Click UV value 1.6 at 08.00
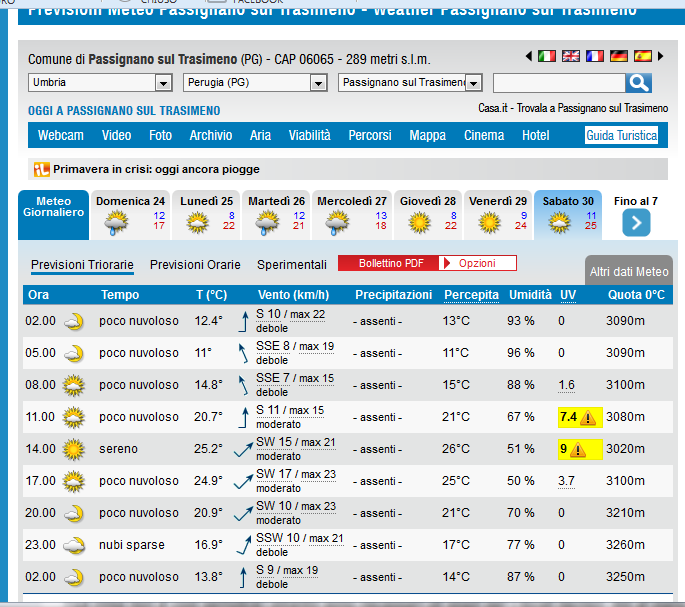 click(566, 385)
